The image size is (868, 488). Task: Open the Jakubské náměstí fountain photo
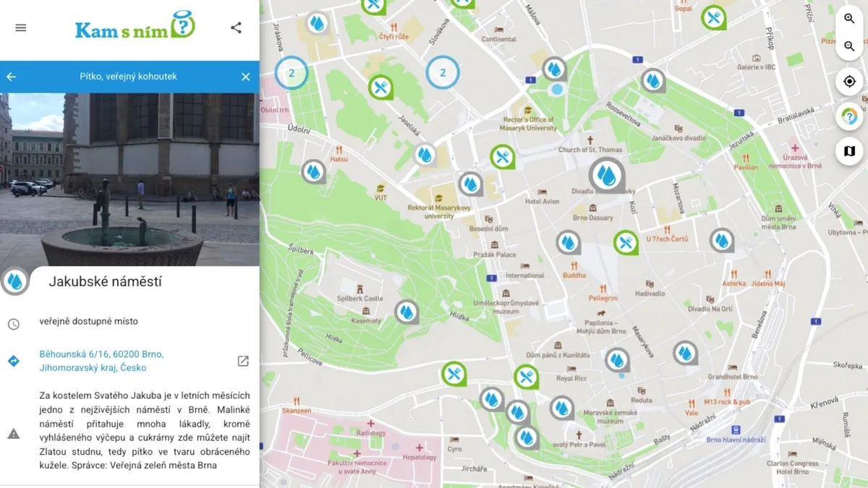[x=129, y=179]
